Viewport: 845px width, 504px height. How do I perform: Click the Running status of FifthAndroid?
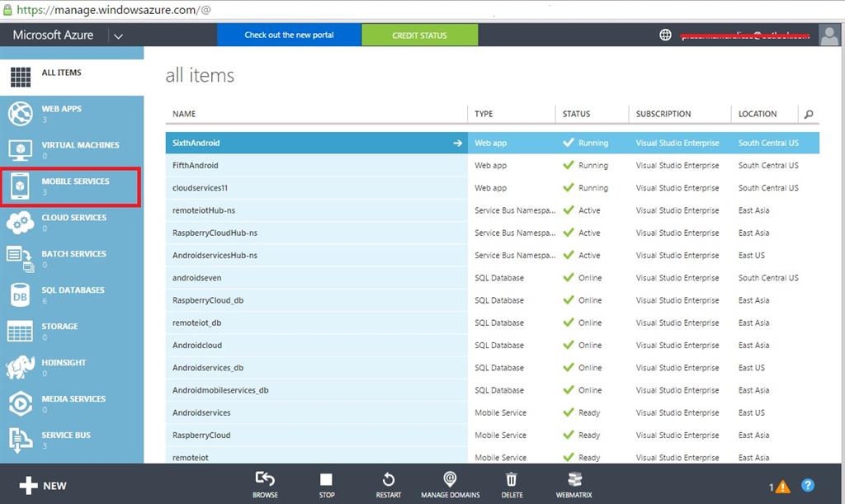pyautogui.click(x=592, y=165)
